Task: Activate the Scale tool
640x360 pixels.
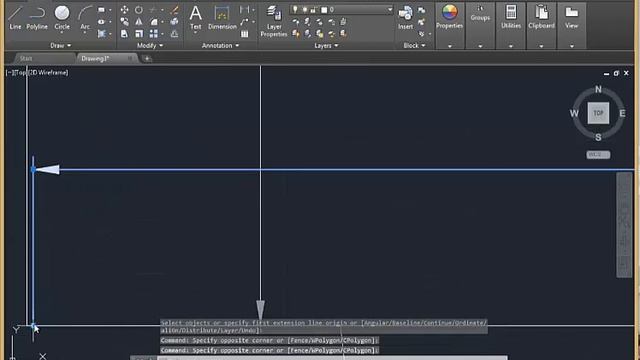Action: point(139,33)
